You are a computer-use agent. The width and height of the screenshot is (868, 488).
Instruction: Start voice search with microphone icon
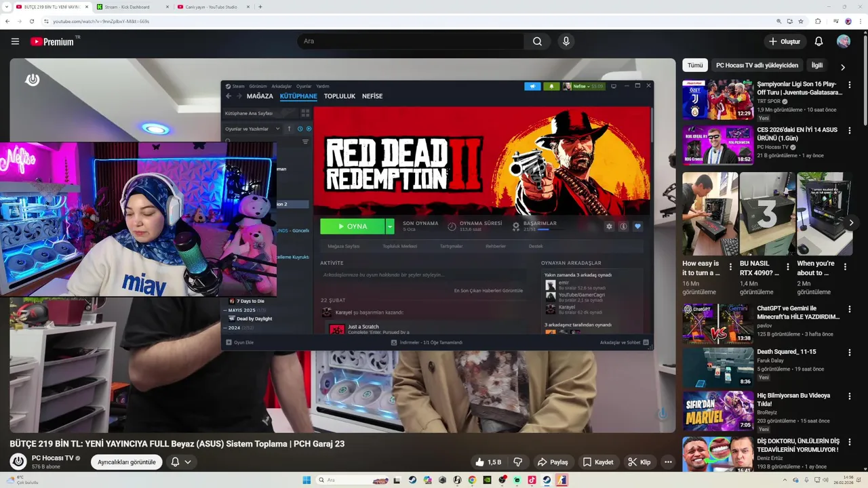(566, 41)
